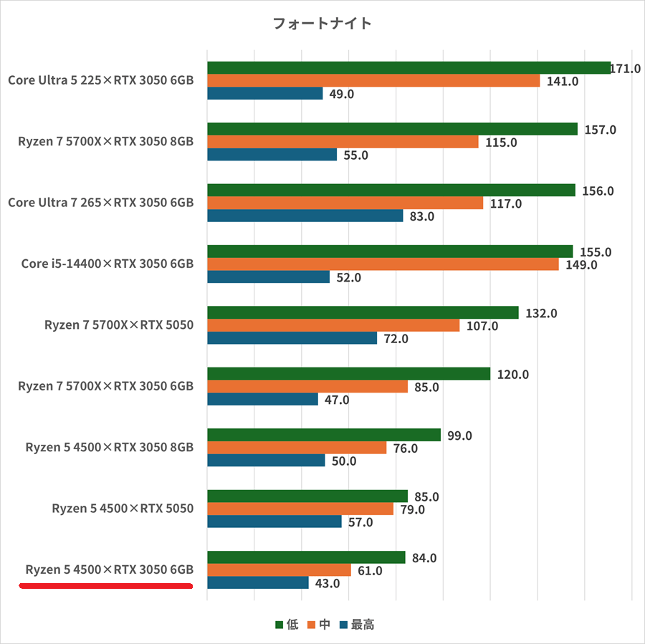Click the 43.0 data label
This screenshot has height=644, width=645.
click(327, 584)
